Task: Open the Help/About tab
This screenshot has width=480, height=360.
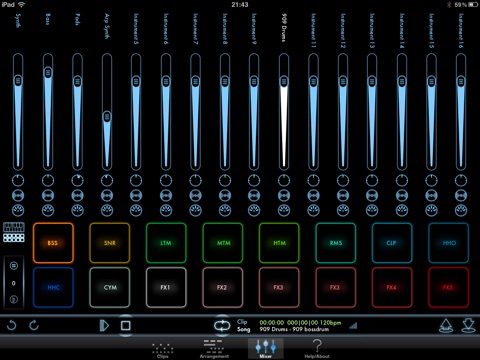Action: (x=317, y=349)
